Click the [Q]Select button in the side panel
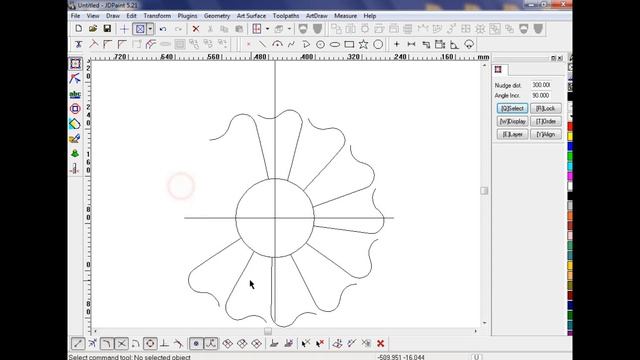Viewport: 640px width, 360px height. point(512,108)
